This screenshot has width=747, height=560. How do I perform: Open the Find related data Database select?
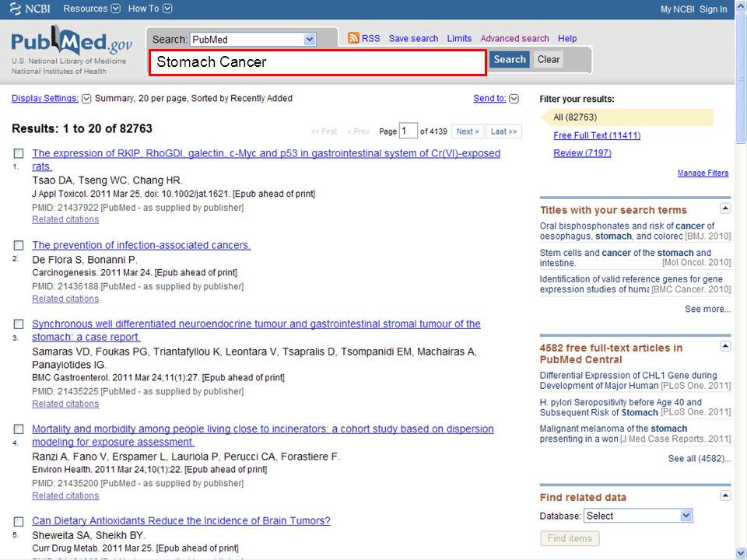click(x=638, y=516)
